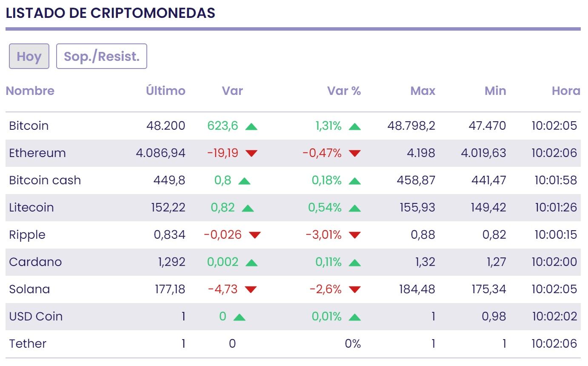Screen dimensions: 588x366
Task: Open the Bitcoin detail page
Action: [x=29, y=126]
